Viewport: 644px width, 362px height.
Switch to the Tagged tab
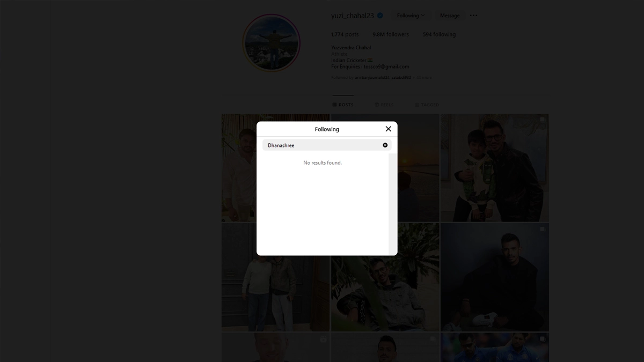pos(427,105)
